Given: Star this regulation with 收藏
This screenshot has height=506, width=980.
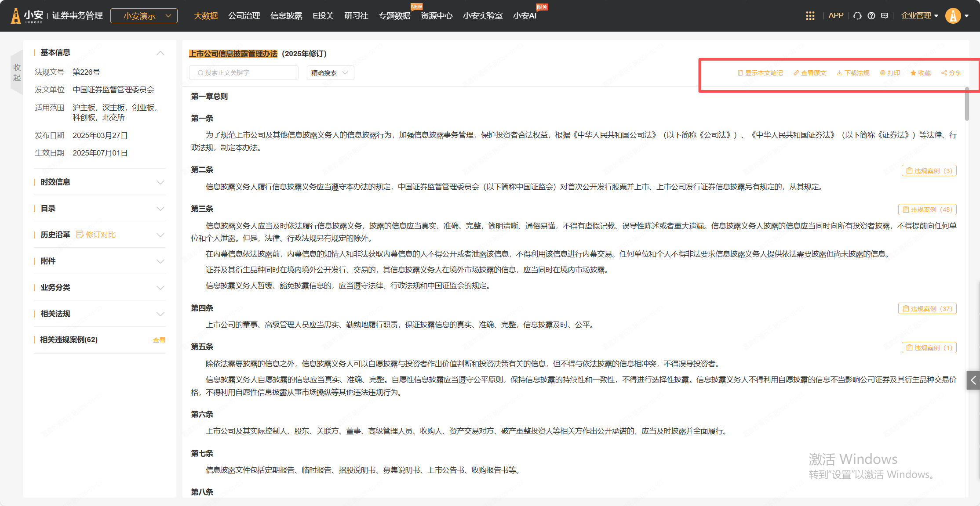Looking at the screenshot, I should coord(921,73).
